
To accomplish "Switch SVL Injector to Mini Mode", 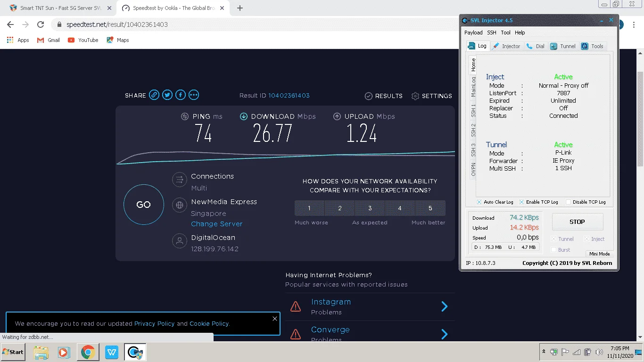I will click(600, 254).
